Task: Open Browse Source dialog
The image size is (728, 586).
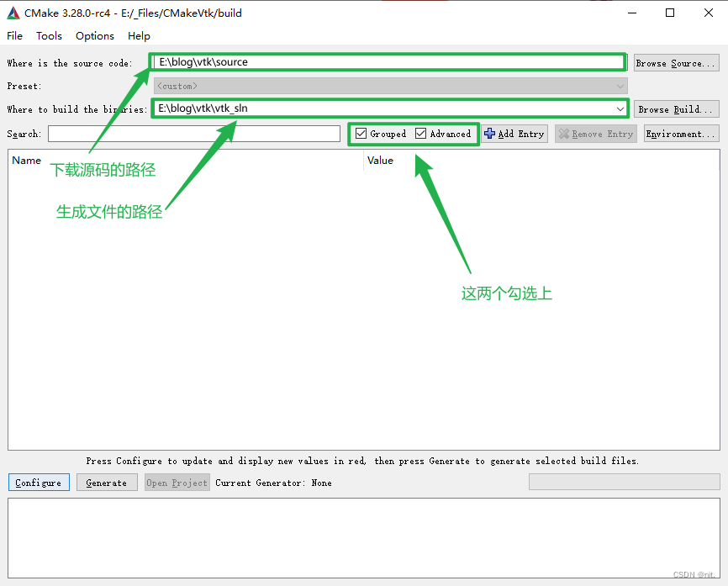Action: [x=676, y=62]
